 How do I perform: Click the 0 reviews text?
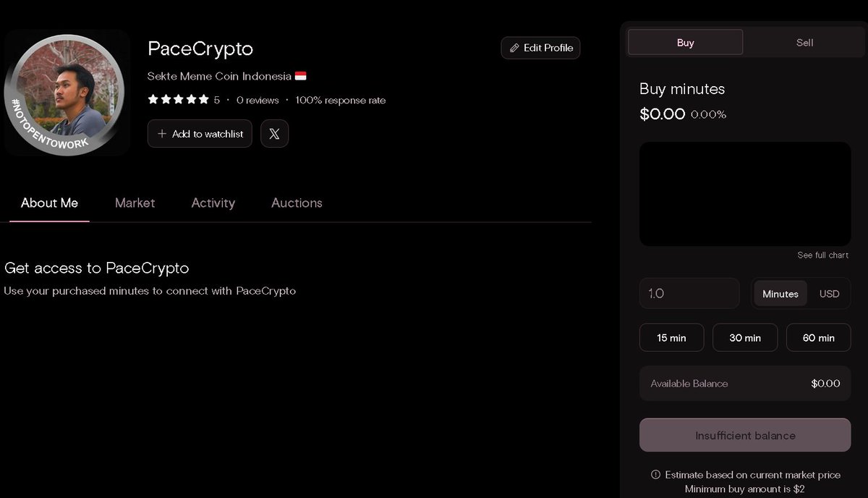tap(258, 101)
